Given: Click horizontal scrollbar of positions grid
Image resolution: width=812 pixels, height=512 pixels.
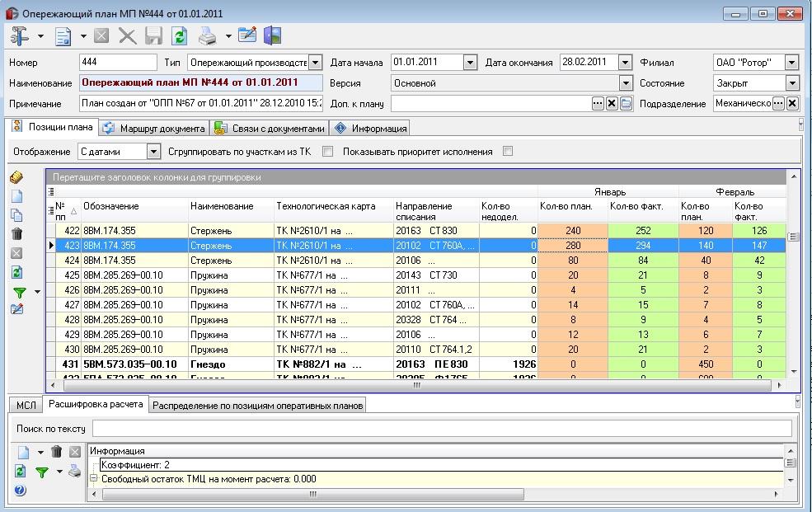Looking at the screenshot, I should [x=416, y=385].
